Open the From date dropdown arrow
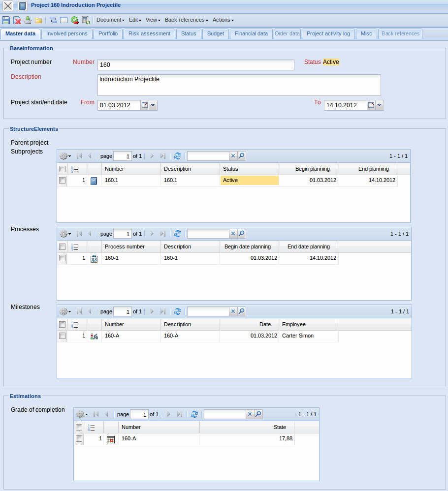 (x=153, y=105)
